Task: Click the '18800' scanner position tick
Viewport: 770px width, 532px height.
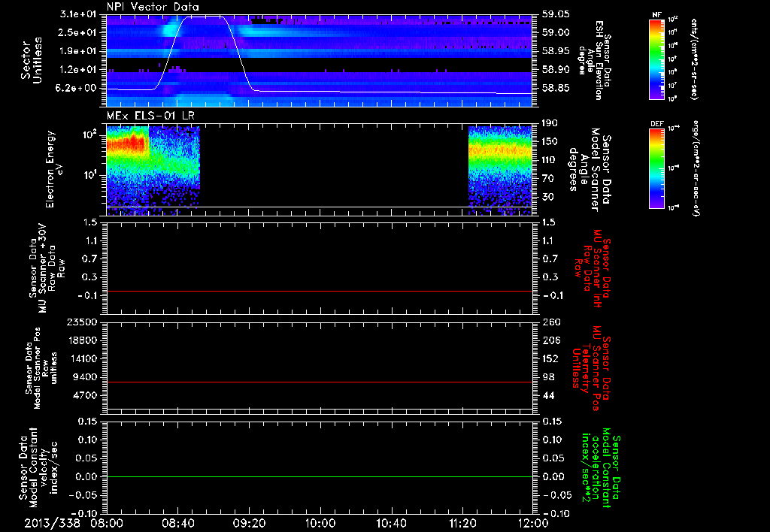Action: point(83,340)
